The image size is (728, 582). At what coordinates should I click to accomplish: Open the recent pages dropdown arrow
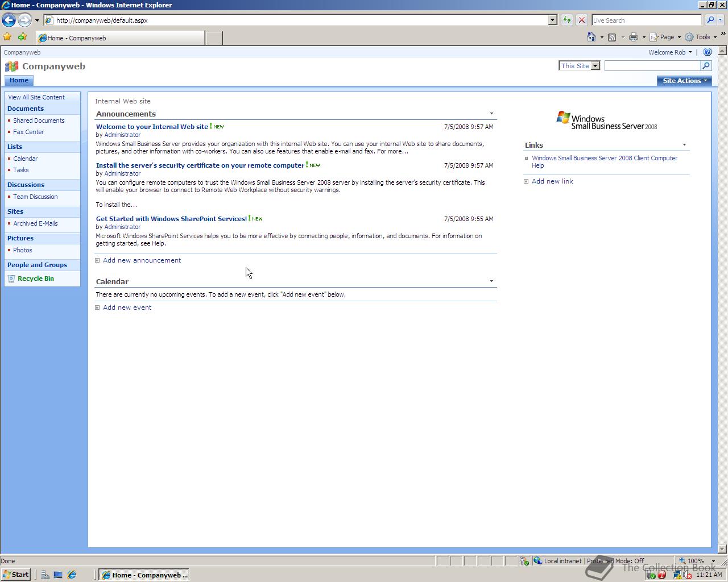click(x=37, y=20)
